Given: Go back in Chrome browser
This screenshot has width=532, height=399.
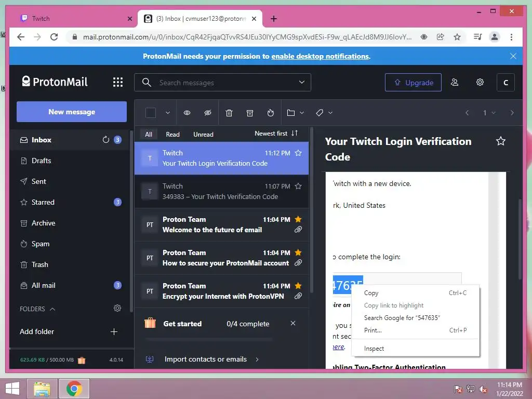Looking at the screenshot, I should click(x=21, y=37).
